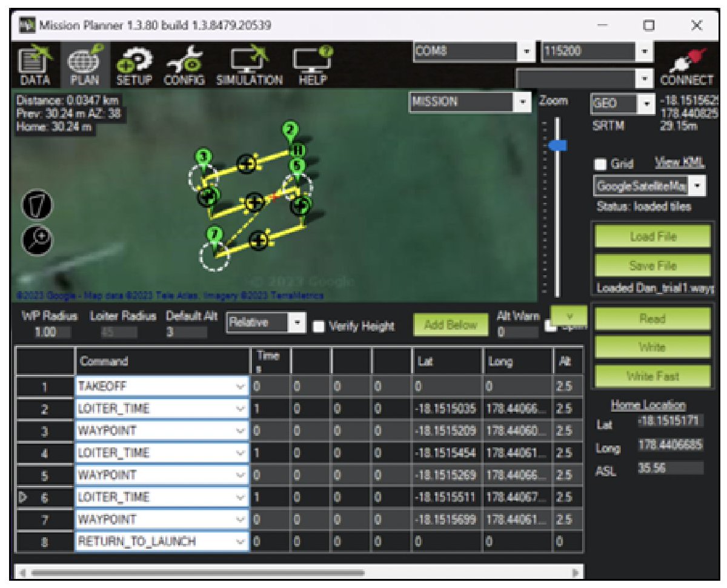Open the HELP screen
Viewport: 727px width, 588px height.
[313, 65]
